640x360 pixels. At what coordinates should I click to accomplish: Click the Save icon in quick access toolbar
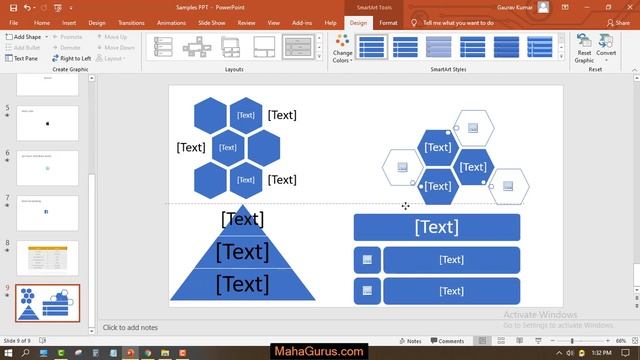pos(13,7)
